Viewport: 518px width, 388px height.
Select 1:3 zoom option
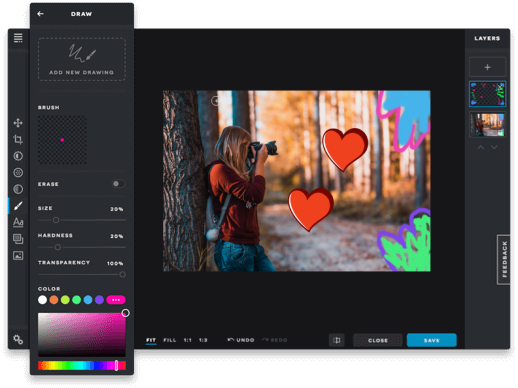(x=203, y=340)
